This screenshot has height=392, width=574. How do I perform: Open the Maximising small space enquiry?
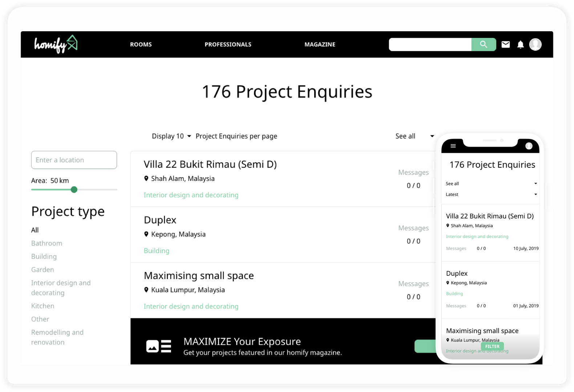[x=199, y=275]
